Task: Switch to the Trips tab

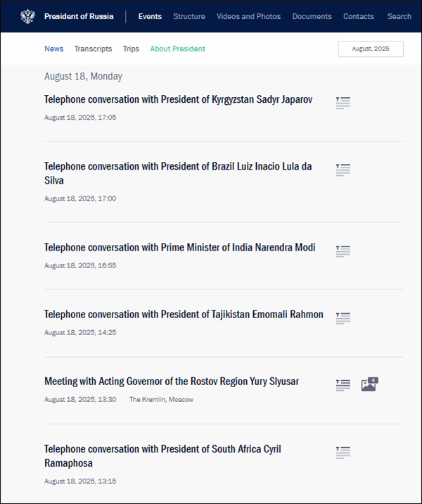Action: pos(131,49)
